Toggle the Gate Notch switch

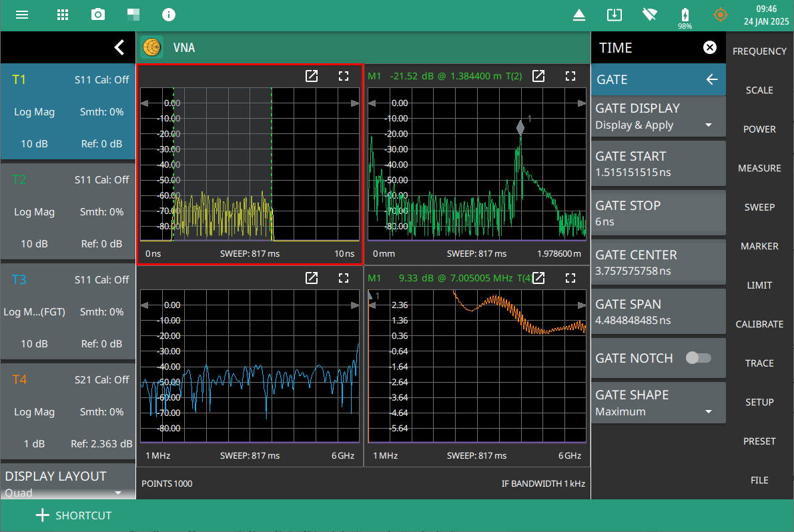pyautogui.click(x=698, y=358)
